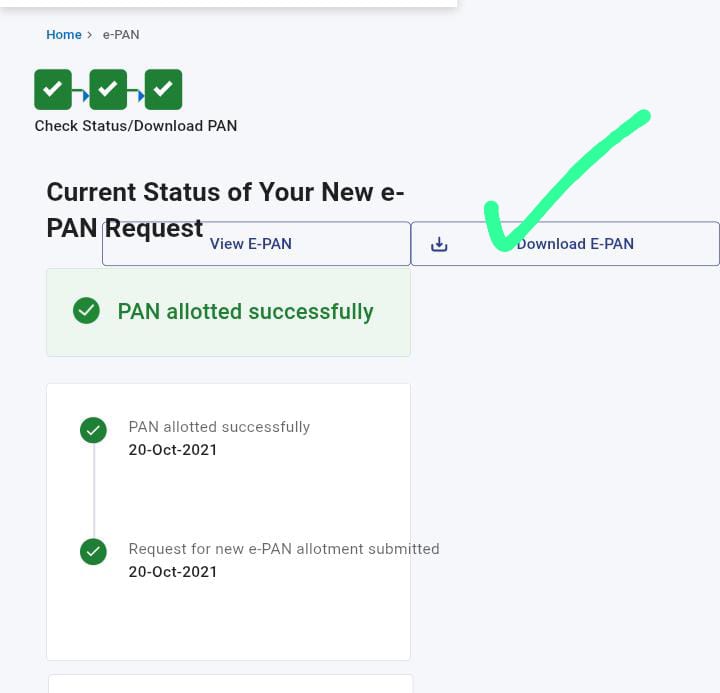Click the e-PAN breadcrumb item
Screen dimensions: 720x693
[x=121, y=35]
